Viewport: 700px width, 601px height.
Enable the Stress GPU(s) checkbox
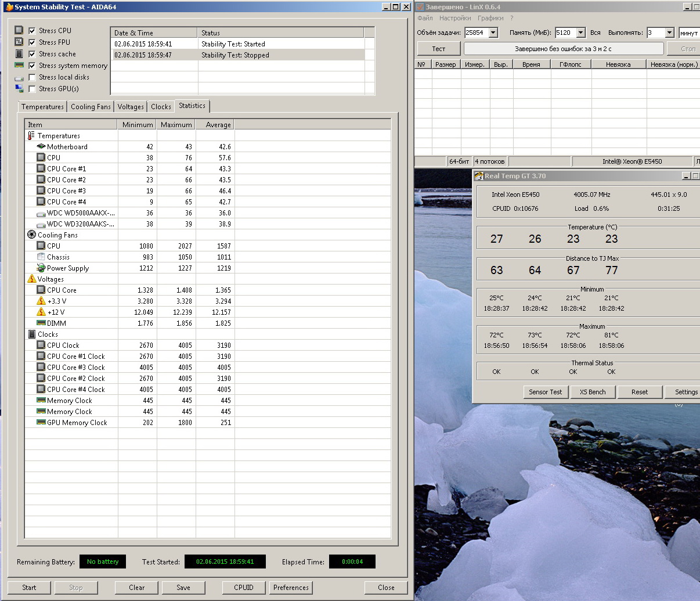(32, 89)
